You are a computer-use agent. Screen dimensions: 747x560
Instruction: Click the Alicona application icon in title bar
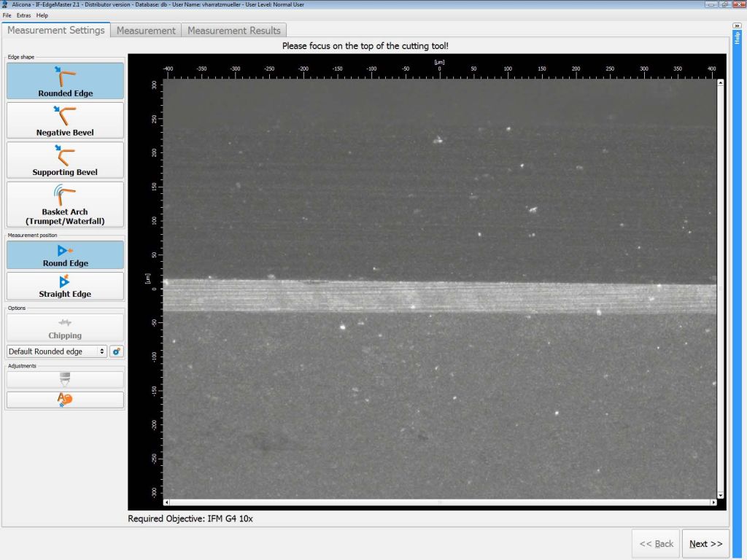(x=5, y=4)
